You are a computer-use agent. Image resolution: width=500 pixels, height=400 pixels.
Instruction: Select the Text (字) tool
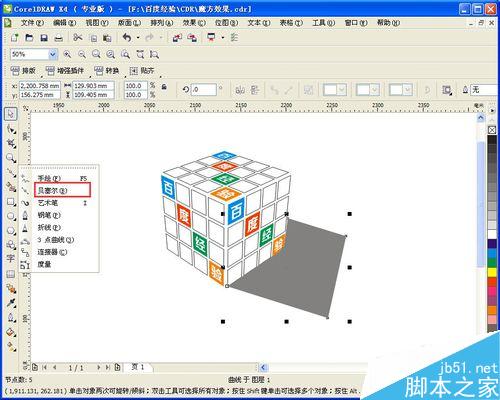(11, 259)
